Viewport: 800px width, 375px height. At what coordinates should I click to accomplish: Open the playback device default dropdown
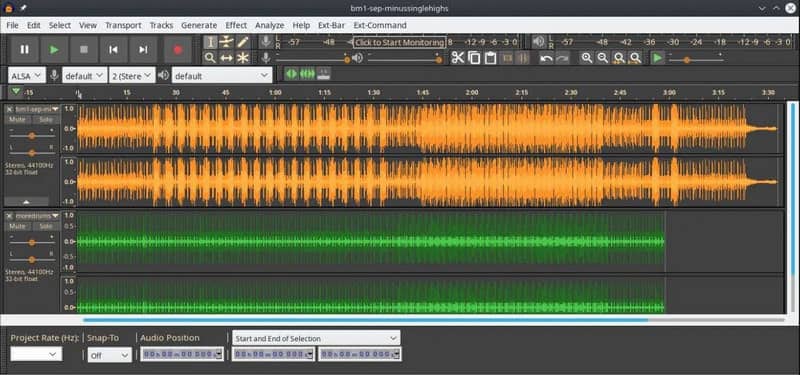222,76
